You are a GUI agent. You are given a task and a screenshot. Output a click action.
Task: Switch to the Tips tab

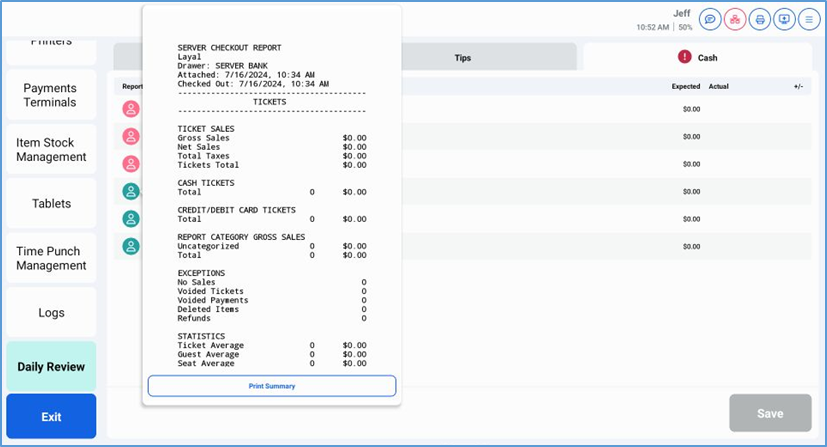click(462, 58)
